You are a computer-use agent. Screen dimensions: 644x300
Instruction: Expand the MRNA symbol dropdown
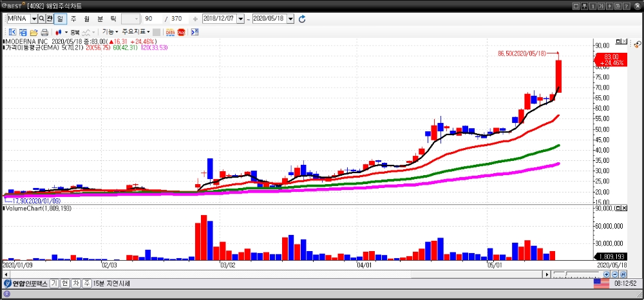pyautogui.click(x=34, y=19)
